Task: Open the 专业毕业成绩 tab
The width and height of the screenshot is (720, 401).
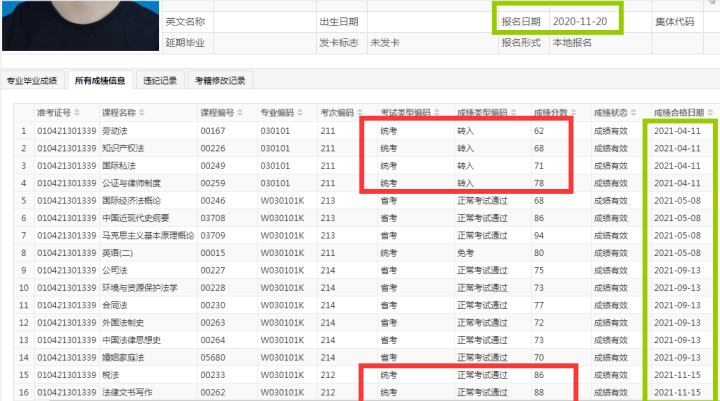Action: pyautogui.click(x=32, y=81)
